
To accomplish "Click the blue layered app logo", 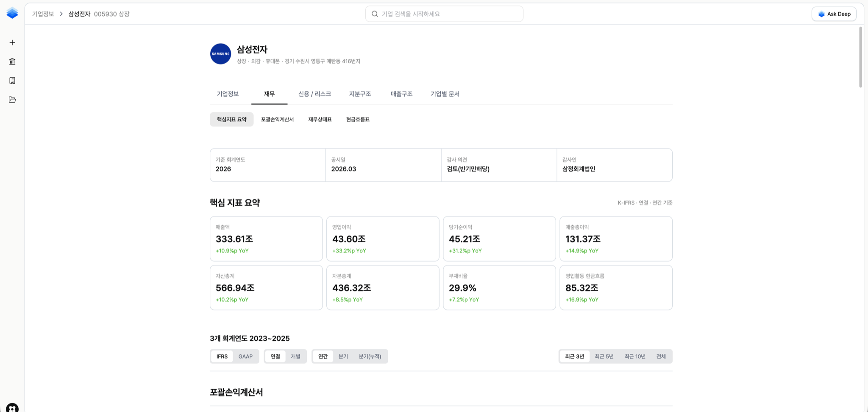I will pos(12,13).
